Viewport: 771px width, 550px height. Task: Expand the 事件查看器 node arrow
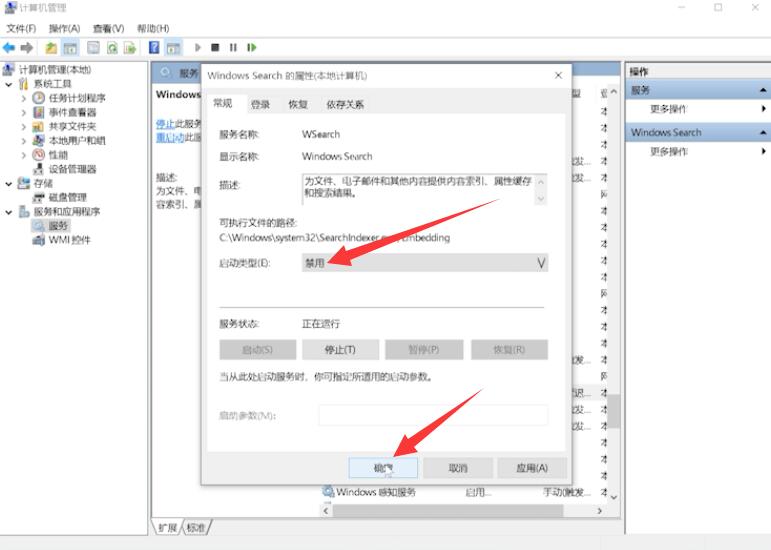click(x=24, y=113)
